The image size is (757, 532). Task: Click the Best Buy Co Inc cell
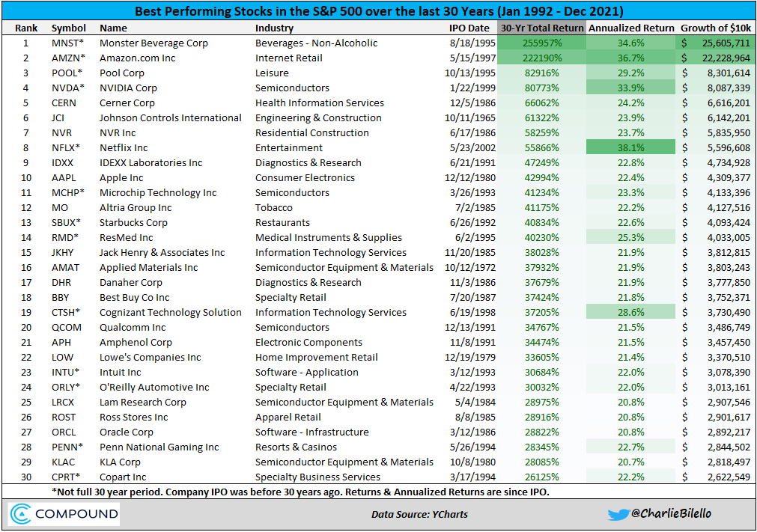pyautogui.click(x=135, y=297)
